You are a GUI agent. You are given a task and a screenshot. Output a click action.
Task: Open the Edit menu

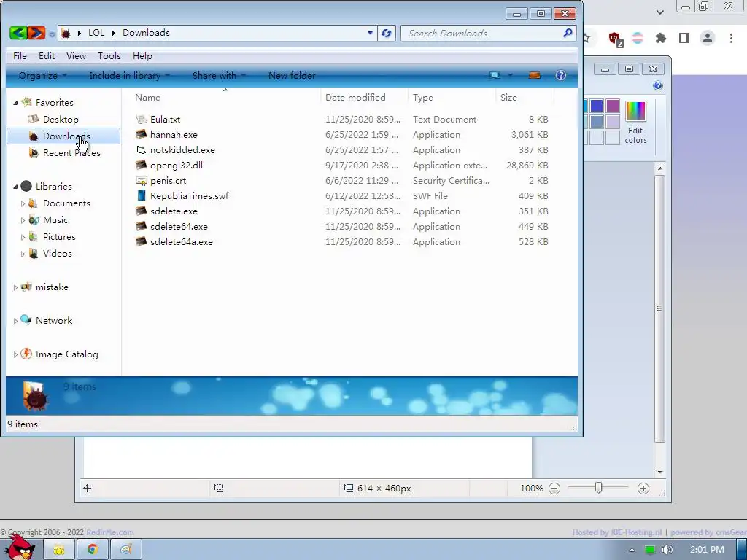point(47,56)
